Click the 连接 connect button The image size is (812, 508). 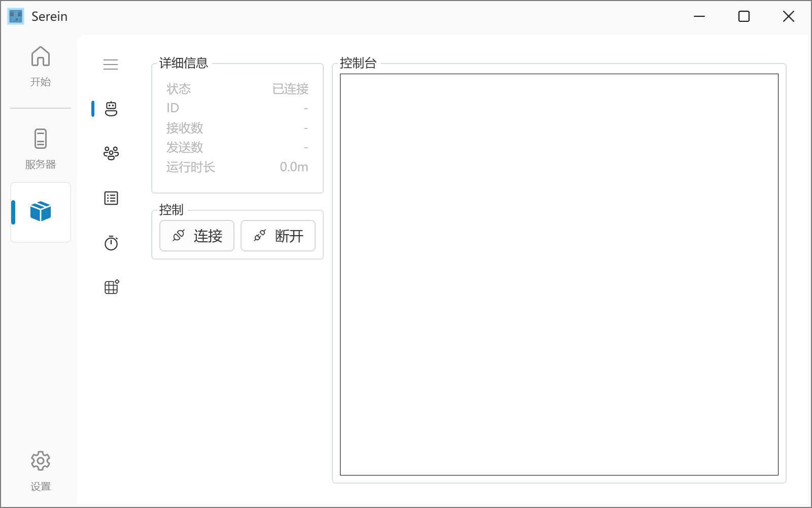pyautogui.click(x=197, y=236)
